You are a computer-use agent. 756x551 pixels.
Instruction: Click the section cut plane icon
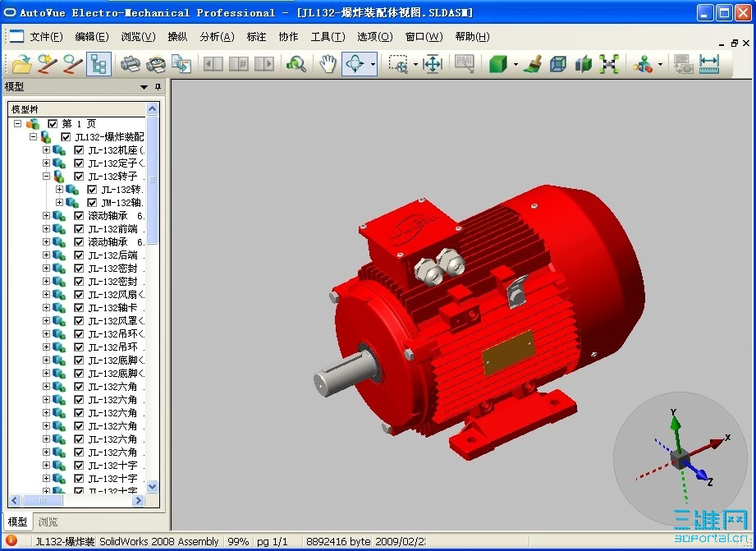[x=584, y=64]
